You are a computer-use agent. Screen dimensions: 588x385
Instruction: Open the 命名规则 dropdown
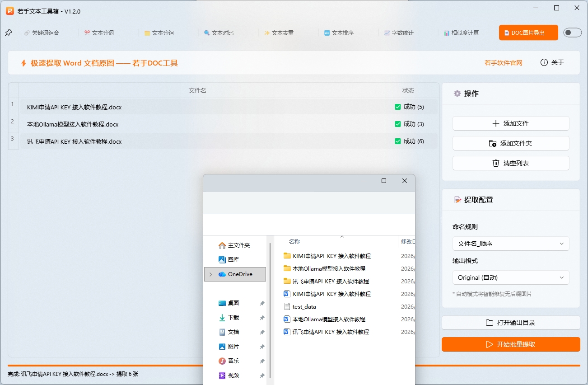click(x=510, y=244)
